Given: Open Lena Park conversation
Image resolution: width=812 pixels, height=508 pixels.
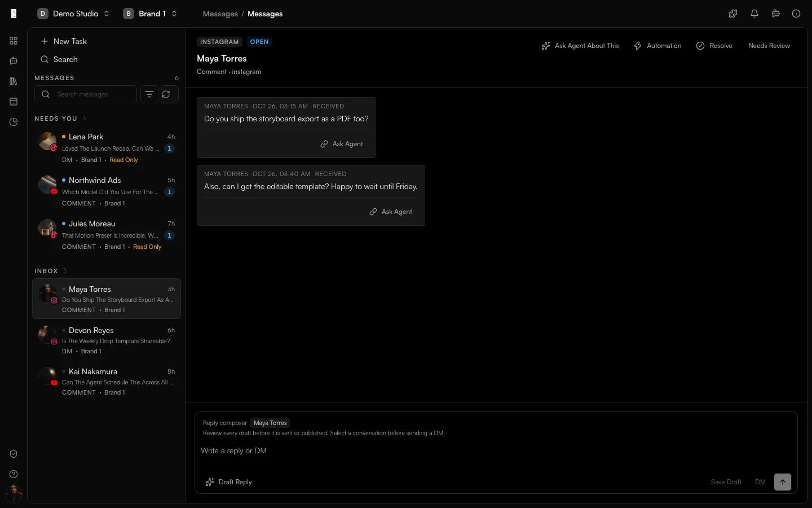Looking at the screenshot, I should [x=107, y=148].
